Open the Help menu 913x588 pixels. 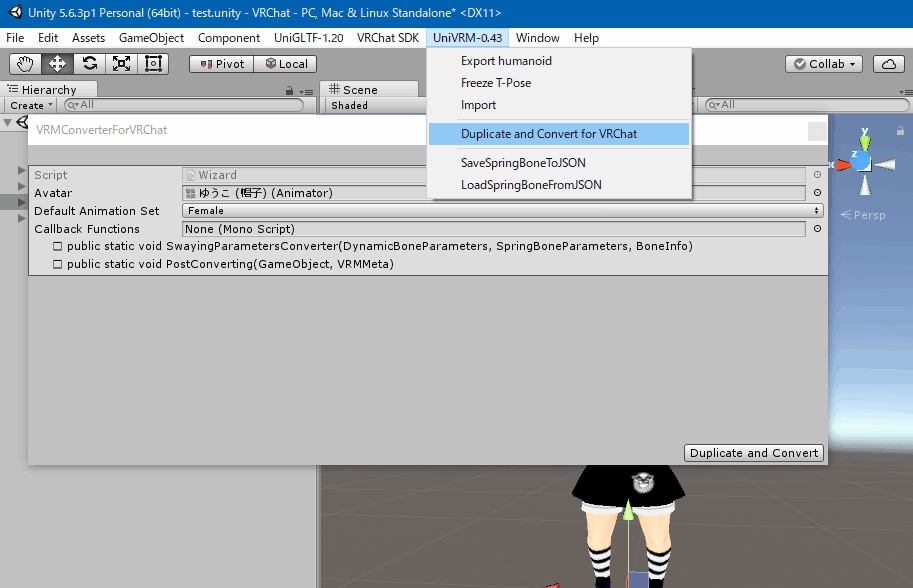586,38
